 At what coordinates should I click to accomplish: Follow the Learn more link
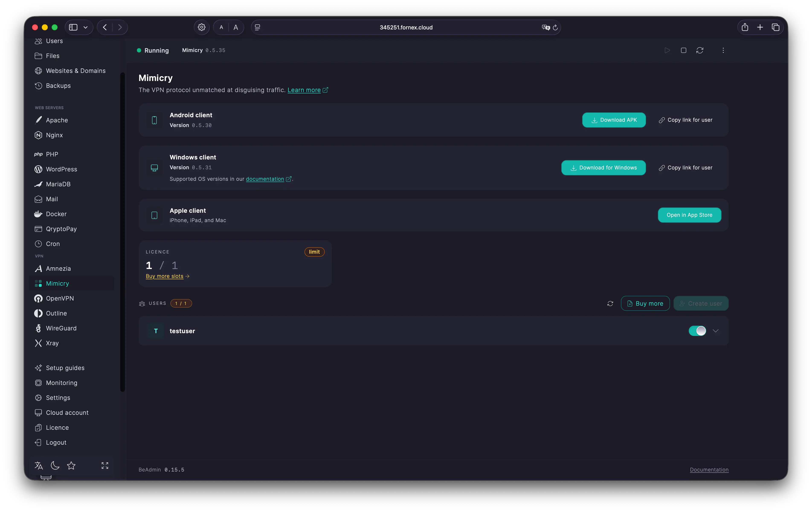(x=304, y=90)
